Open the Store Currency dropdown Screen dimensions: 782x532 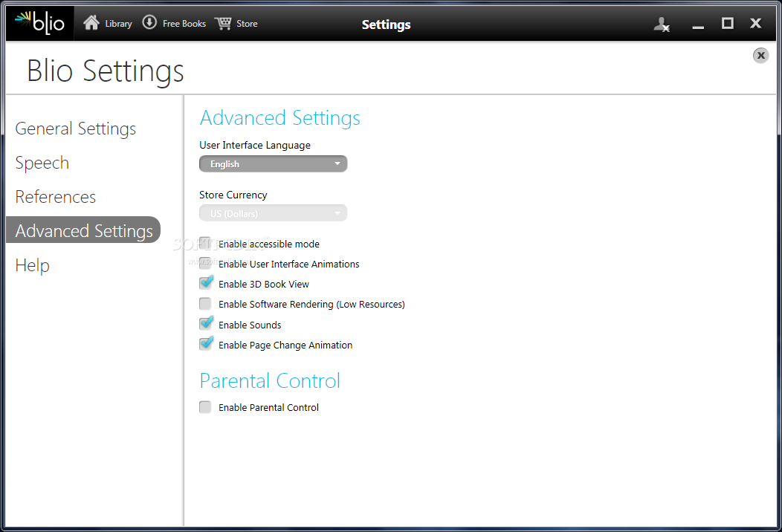tap(274, 213)
